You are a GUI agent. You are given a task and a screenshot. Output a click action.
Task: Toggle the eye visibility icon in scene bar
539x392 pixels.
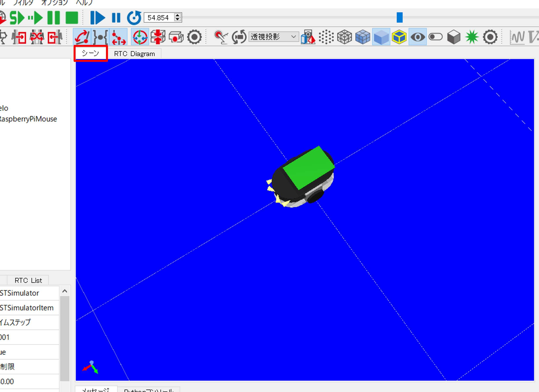coord(417,37)
